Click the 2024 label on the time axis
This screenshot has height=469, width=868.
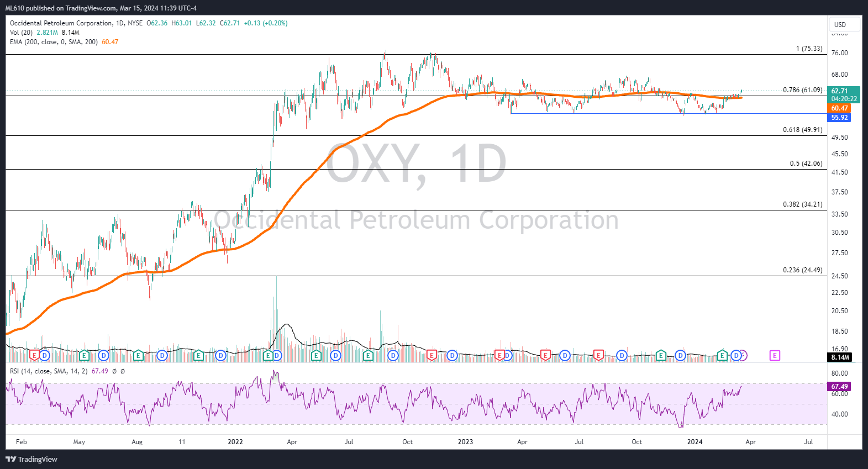click(x=695, y=442)
